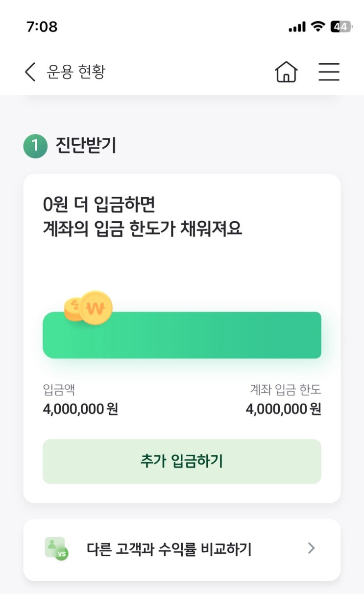This screenshot has width=364, height=594.
Task: Open 다른 고객과 수익률 비교하기 link
Action: coord(169,549)
